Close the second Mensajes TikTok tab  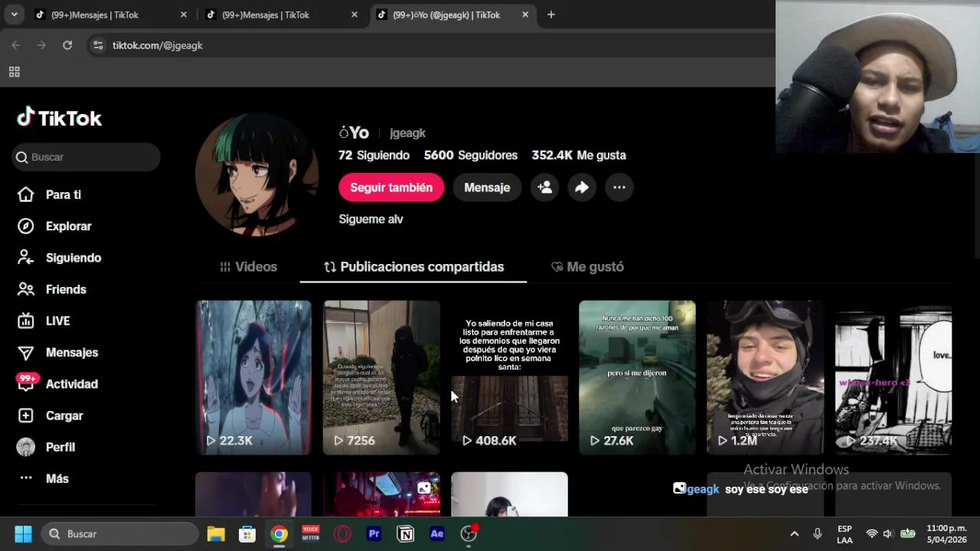tap(354, 15)
